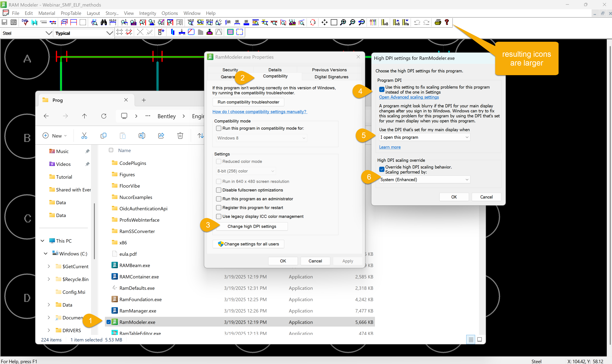This screenshot has height=364, width=612.
Task: Click the large-thumbnails view button in Explorer status bar
Action: (479, 340)
